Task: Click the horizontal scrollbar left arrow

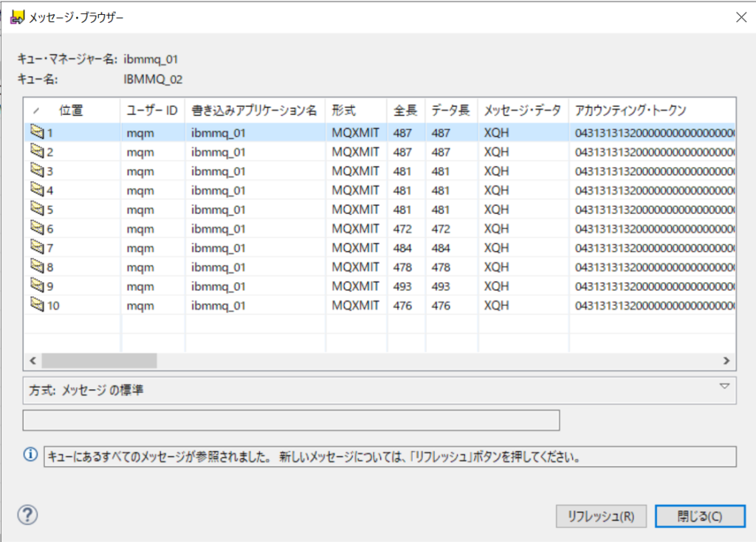Action: coord(32,360)
